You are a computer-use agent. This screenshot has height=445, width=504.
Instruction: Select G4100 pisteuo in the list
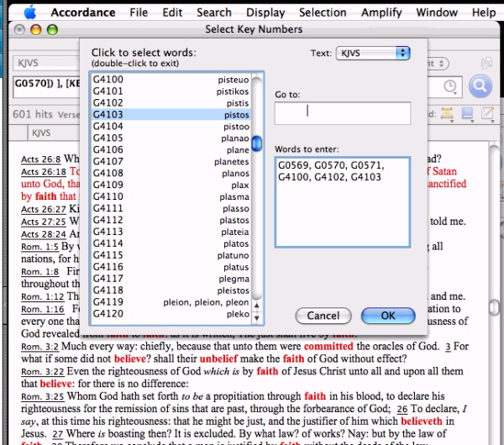pyautogui.click(x=171, y=80)
